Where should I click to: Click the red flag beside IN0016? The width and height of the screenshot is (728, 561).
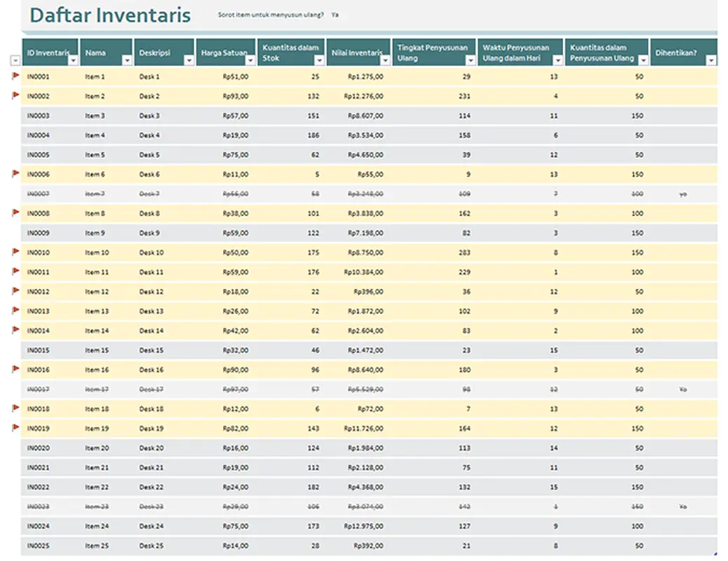click(15, 369)
